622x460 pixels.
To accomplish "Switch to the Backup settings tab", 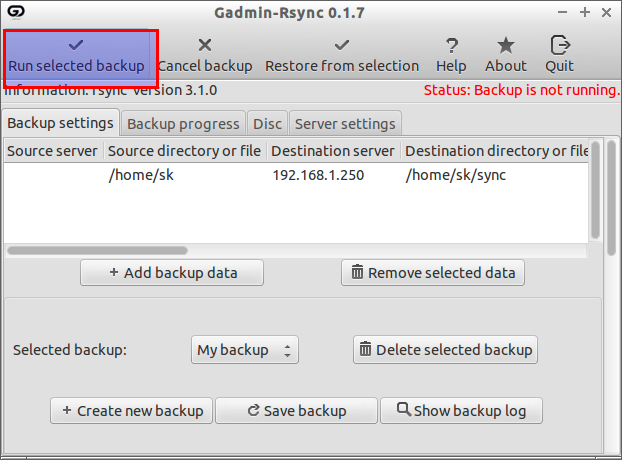I will (60, 123).
